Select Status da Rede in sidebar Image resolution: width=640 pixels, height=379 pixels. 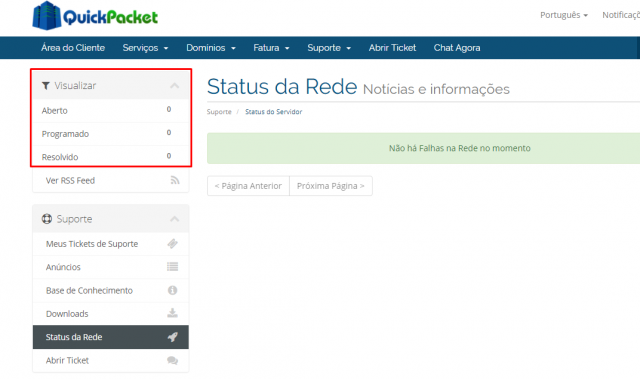[111, 337]
